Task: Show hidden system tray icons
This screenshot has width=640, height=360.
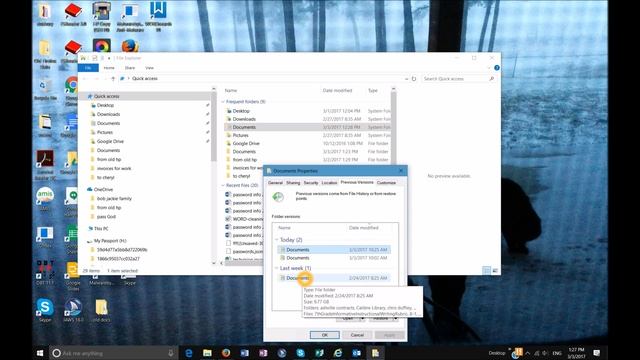Action: 528,353
